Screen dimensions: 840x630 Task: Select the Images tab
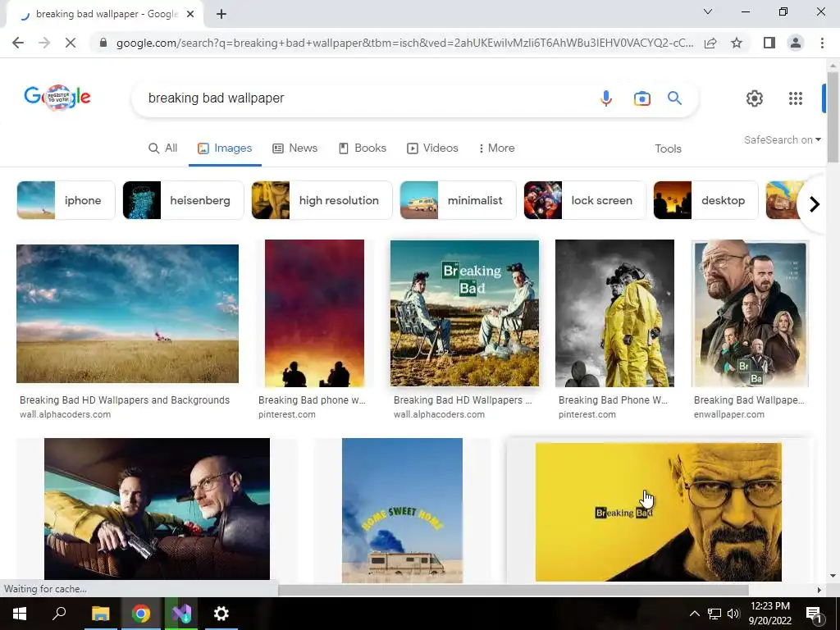[x=225, y=148]
